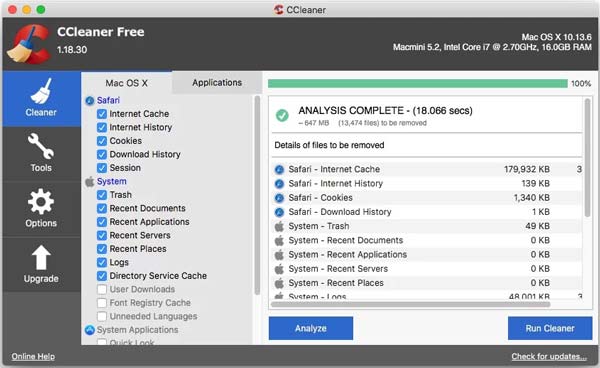The image size is (600, 368).
Task: Switch to the Mac OS X tab
Action: click(x=127, y=83)
